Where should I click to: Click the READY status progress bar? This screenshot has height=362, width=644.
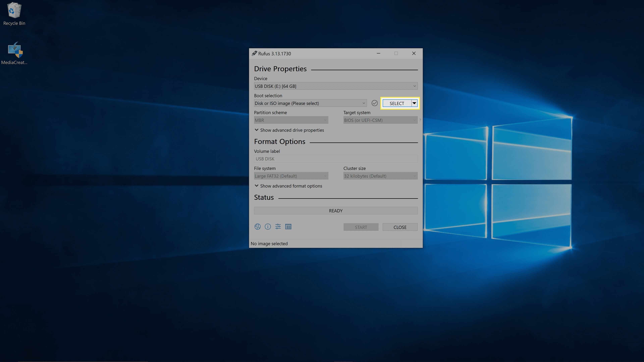336,211
